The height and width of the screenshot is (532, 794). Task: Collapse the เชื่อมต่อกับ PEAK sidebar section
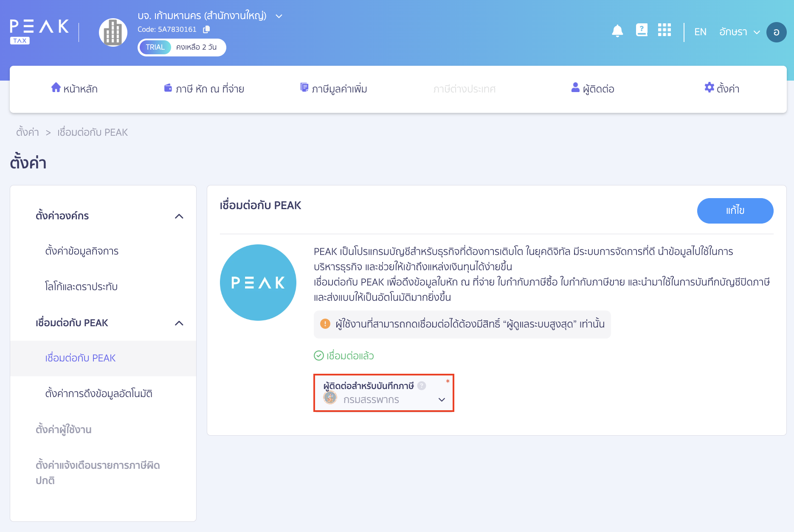(179, 323)
